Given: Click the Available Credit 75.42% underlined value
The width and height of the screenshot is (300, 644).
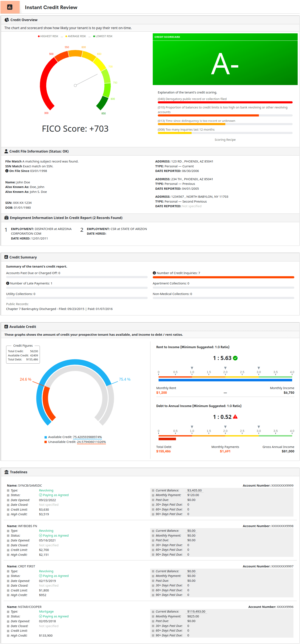Looking at the screenshot, I should coord(87,437).
